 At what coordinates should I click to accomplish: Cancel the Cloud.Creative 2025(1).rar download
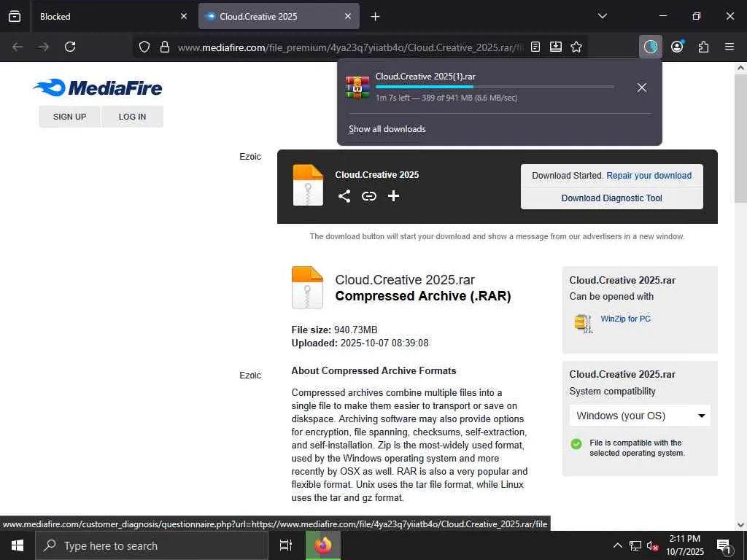point(642,87)
